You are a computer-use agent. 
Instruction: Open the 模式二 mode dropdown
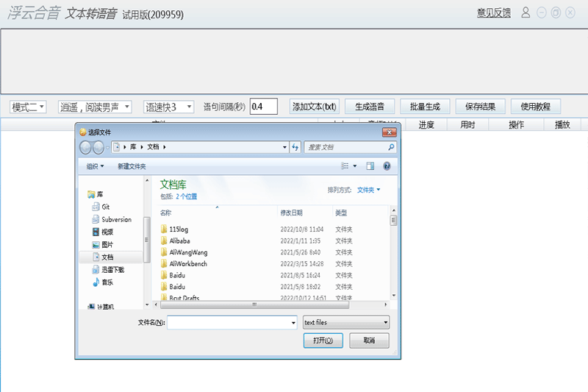(28, 107)
